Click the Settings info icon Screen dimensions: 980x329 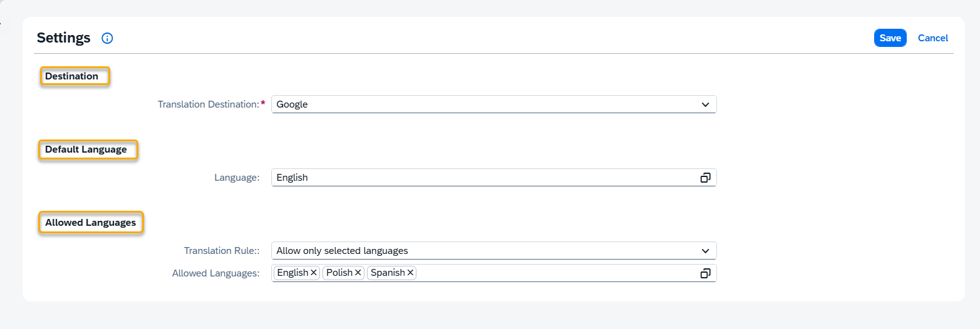[107, 38]
